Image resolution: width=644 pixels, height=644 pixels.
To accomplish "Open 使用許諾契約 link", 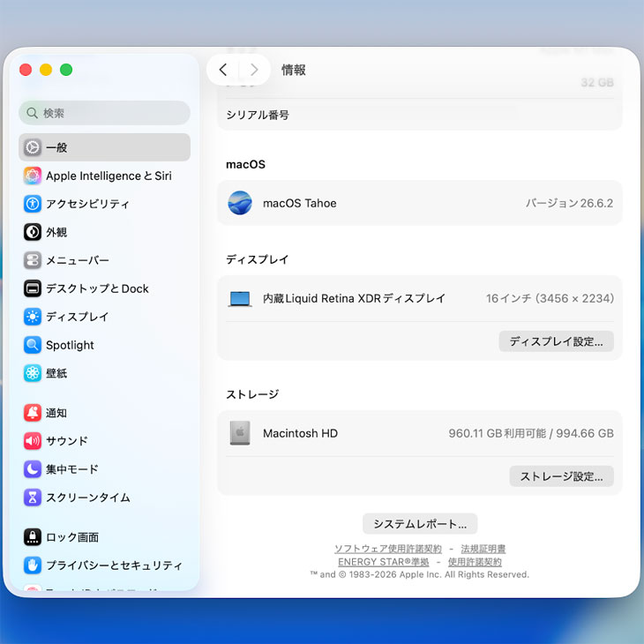I will (475, 562).
